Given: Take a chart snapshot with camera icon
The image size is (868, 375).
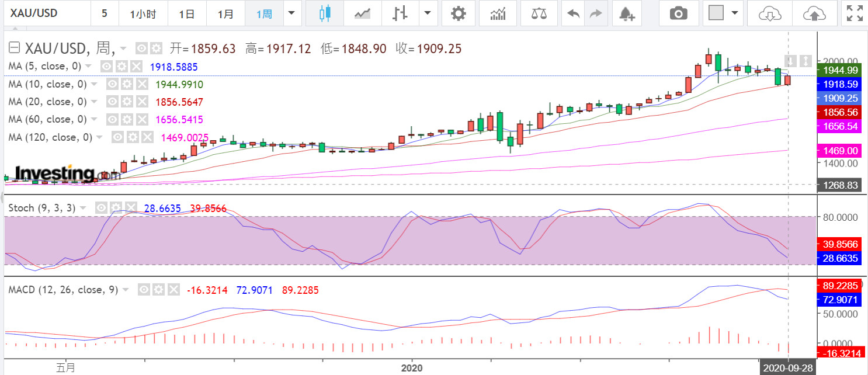Looking at the screenshot, I should click(678, 13).
